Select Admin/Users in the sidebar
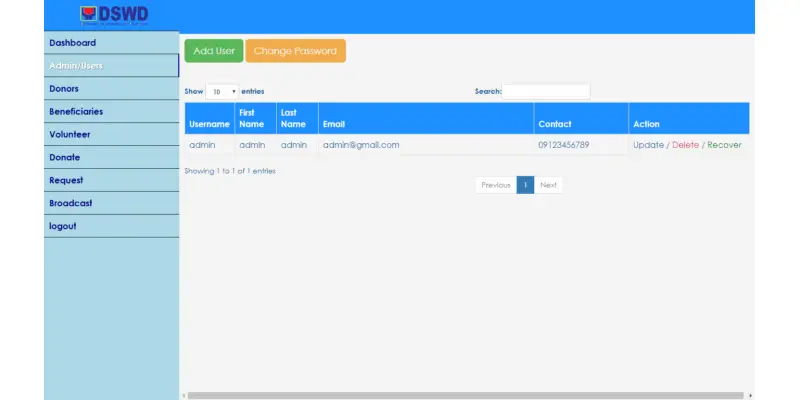 (111, 66)
